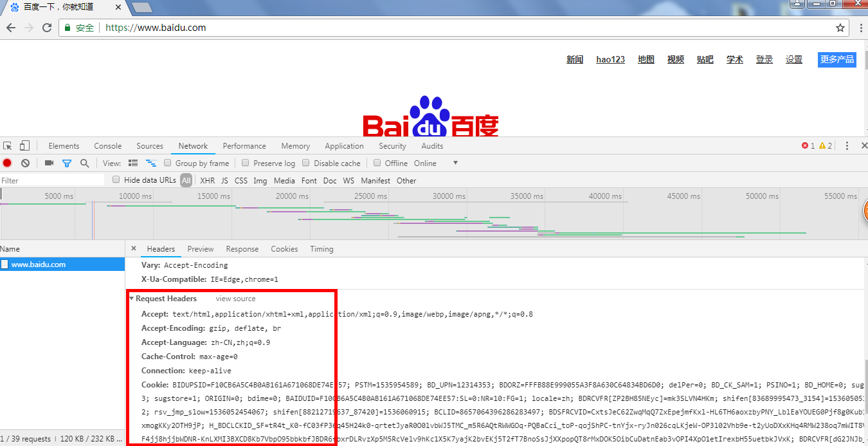Filter requests by XHR type
The width and height of the screenshot is (868, 446).
[x=208, y=181]
